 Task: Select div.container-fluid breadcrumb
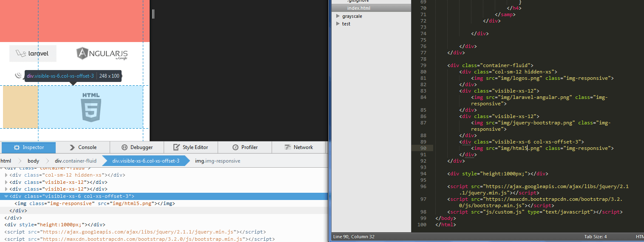pos(76,161)
